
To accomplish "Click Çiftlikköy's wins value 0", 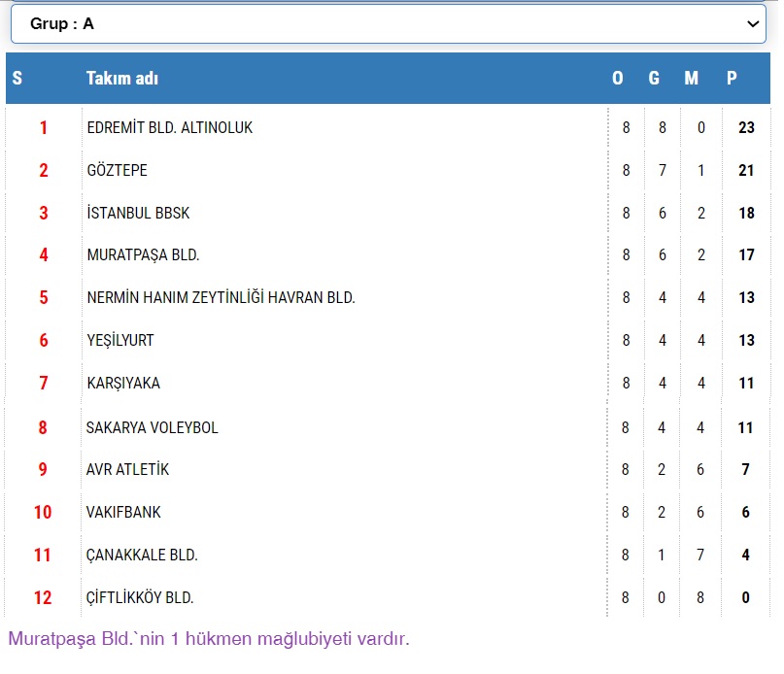I will tap(662, 597).
